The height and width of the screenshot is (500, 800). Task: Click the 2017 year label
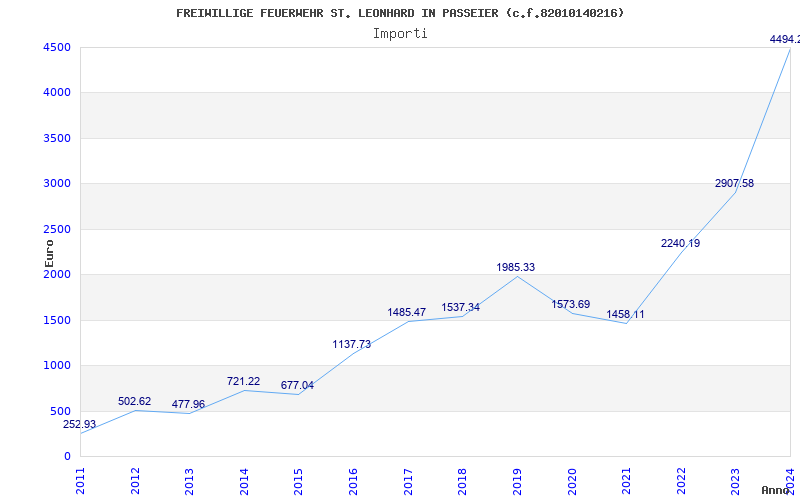408,482
